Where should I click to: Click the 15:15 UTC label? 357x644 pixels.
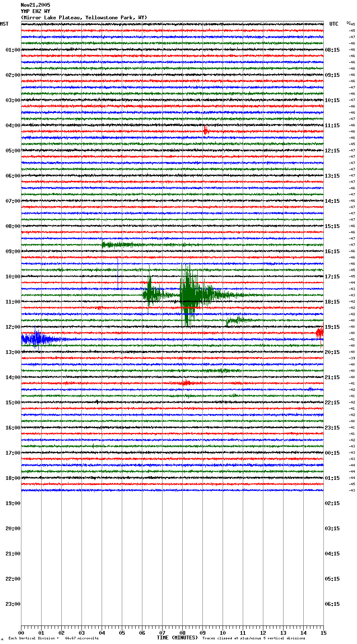[332, 226]
